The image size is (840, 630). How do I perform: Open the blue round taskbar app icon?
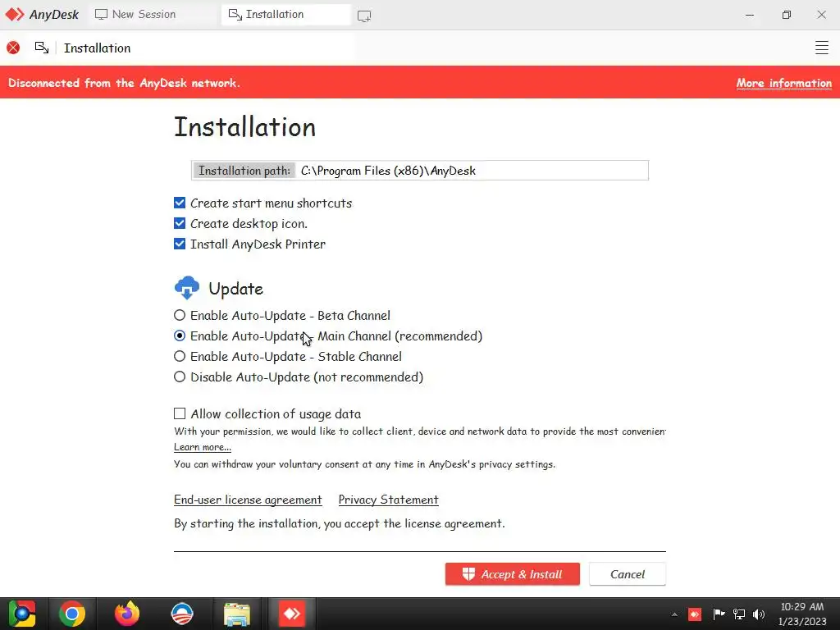coord(182,614)
